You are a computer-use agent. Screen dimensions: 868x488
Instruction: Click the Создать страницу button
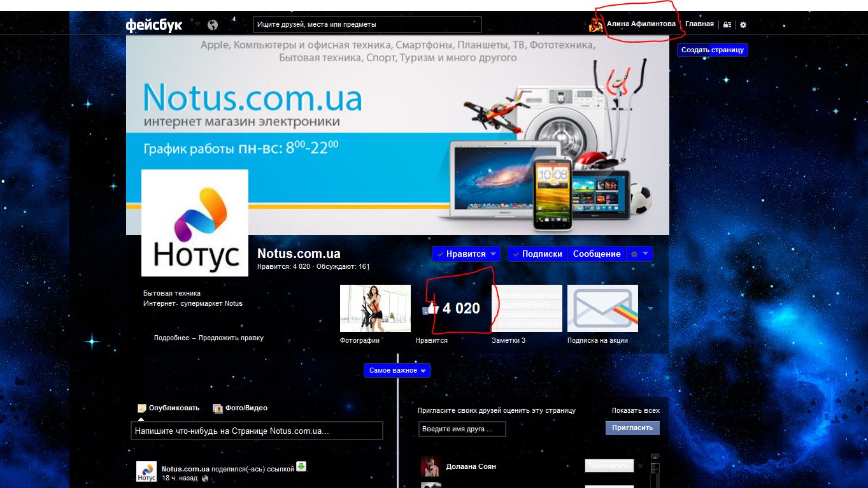713,50
